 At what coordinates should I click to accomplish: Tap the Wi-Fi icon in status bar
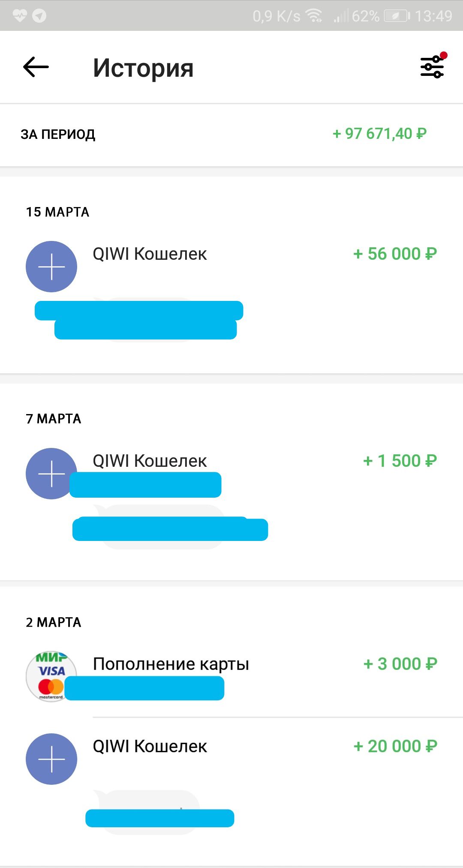pyautogui.click(x=314, y=16)
